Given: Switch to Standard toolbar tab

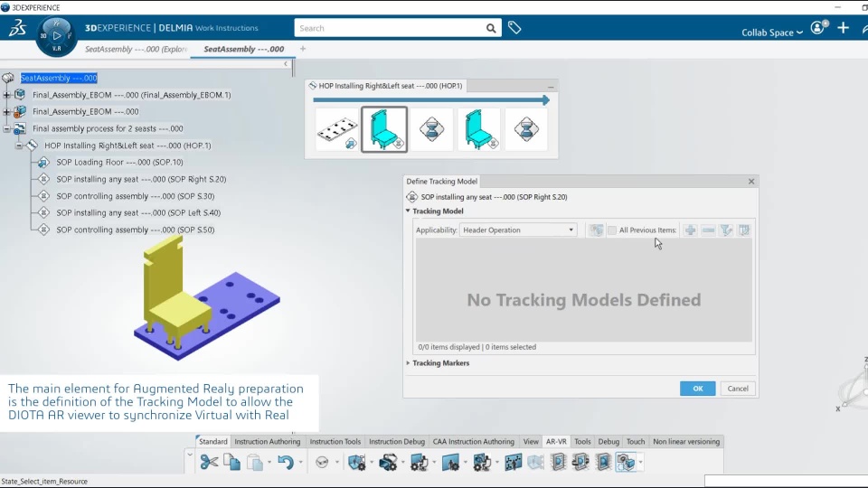Looking at the screenshot, I should coord(213,442).
